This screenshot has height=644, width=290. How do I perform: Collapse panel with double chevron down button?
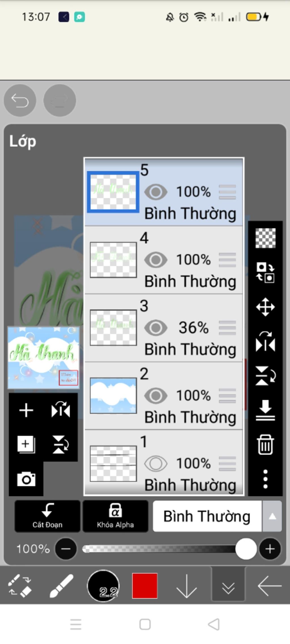coord(228,586)
